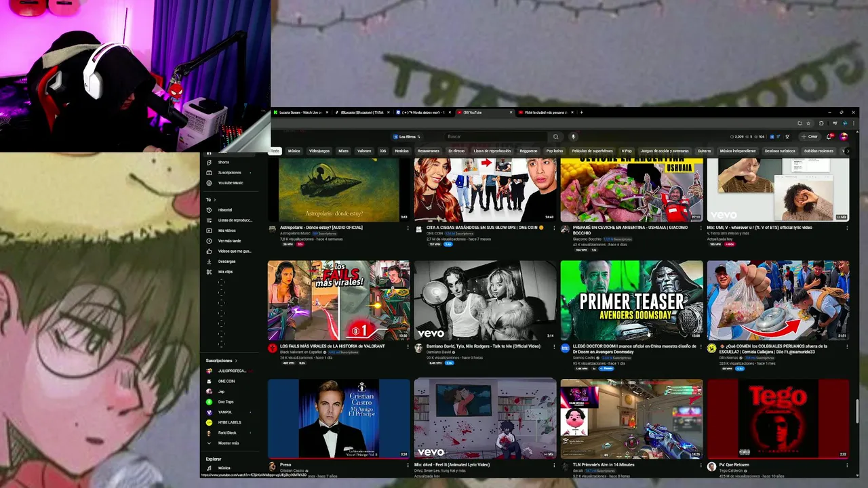Image resolution: width=868 pixels, height=488 pixels.
Task: Open the browser extensions puzzle icon
Action: point(821,123)
